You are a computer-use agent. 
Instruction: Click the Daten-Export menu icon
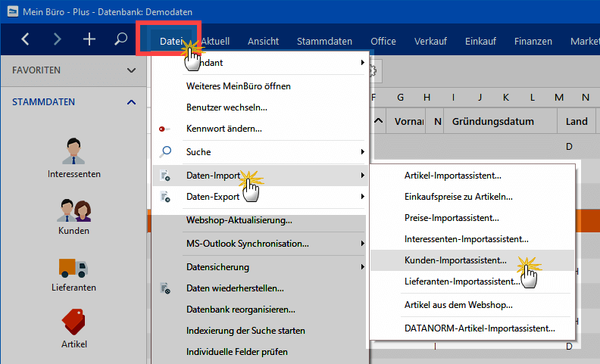coord(165,197)
